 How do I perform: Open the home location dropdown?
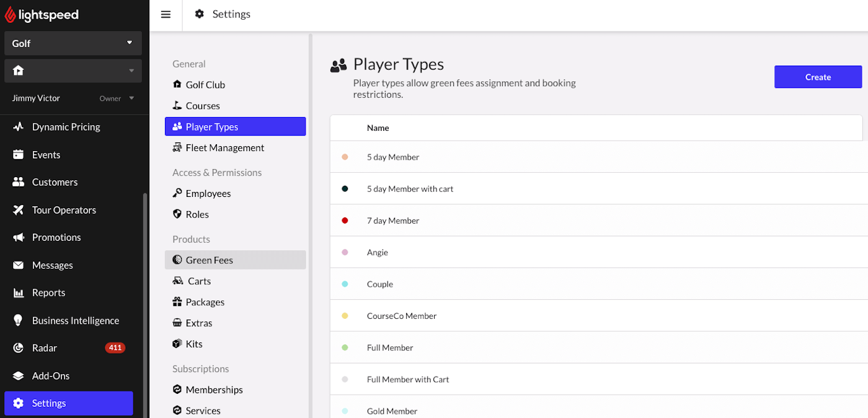[x=73, y=71]
